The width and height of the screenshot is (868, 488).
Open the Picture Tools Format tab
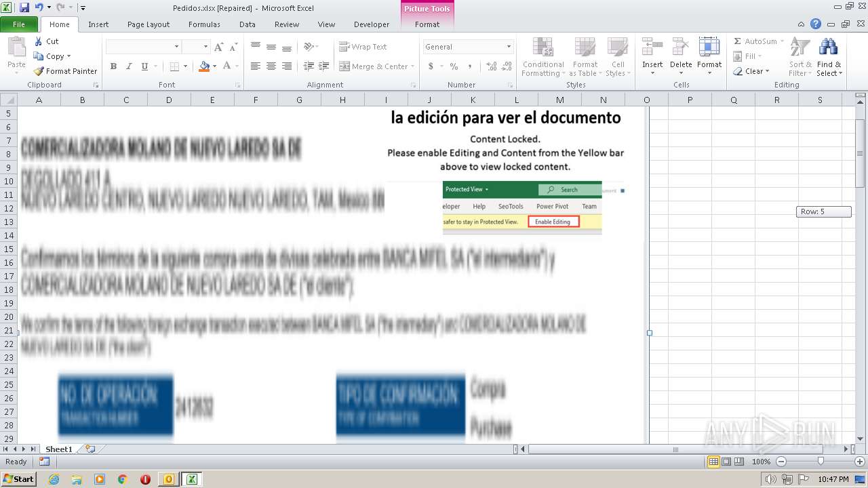coord(427,24)
